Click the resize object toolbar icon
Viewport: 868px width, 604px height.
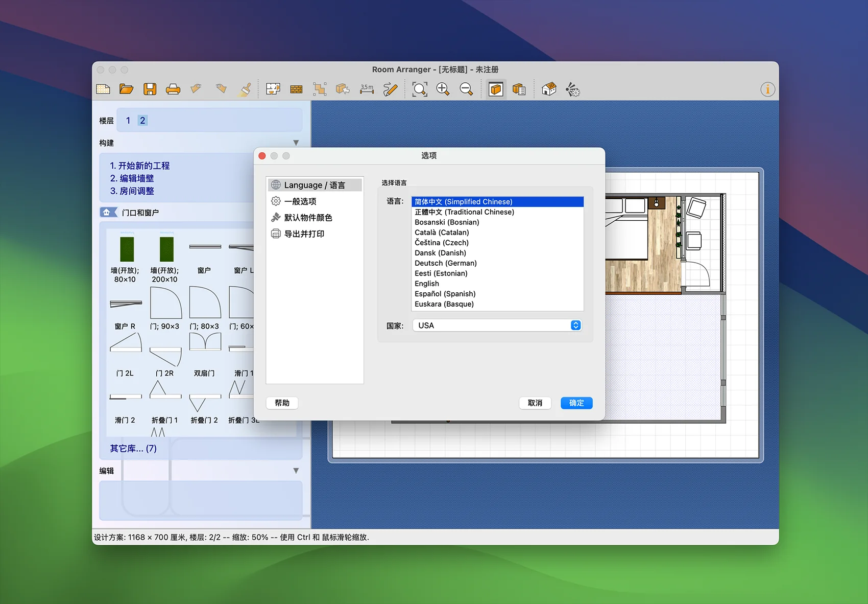click(320, 89)
